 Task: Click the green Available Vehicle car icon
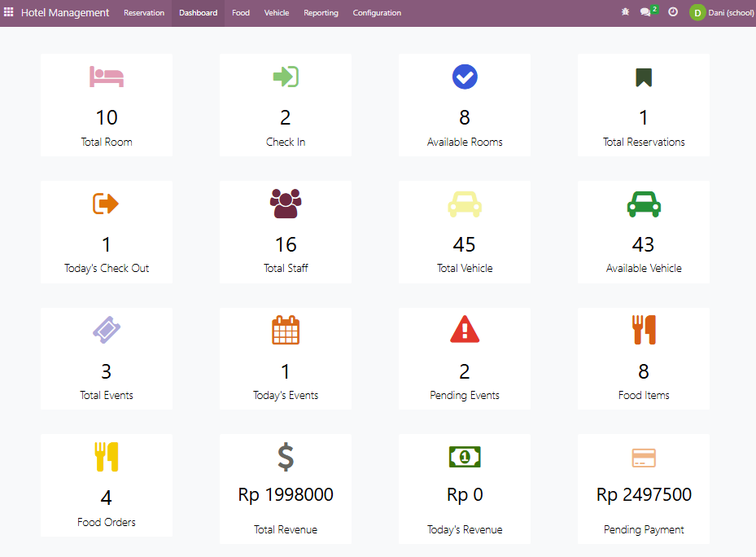(x=644, y=204)
